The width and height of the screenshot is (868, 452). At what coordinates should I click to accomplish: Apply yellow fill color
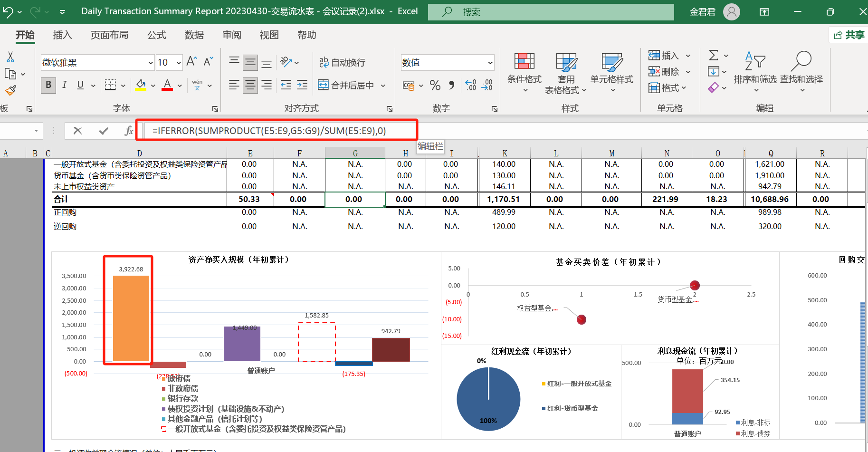[x=141, y=85]
